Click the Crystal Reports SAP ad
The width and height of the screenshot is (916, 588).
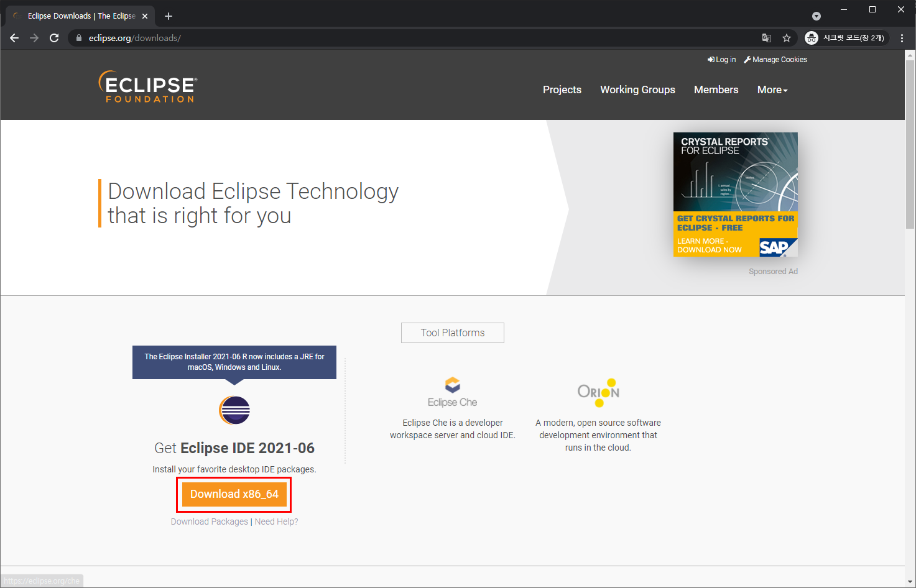[x=736, y=194]
